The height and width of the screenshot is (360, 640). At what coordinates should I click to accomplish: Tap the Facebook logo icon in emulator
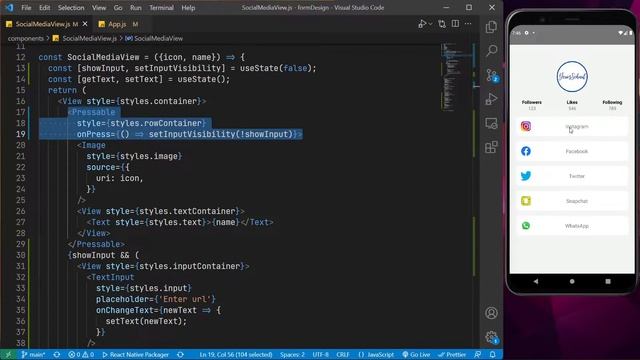point(526,151)
